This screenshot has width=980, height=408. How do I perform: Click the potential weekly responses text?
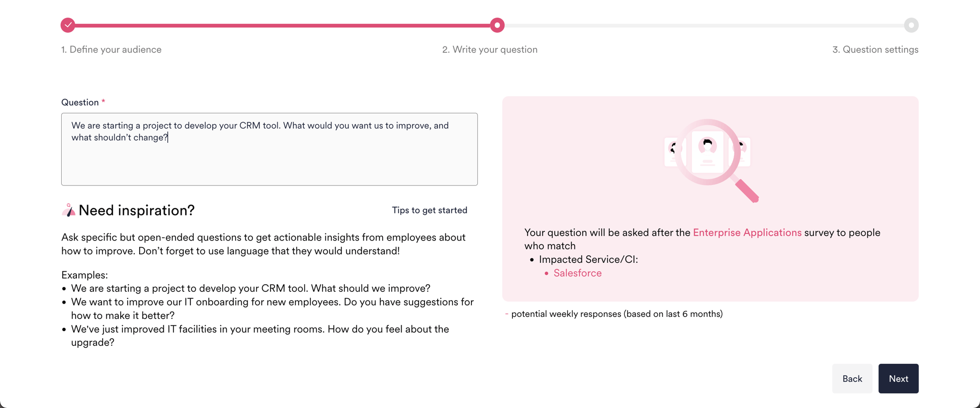point(617,314)
